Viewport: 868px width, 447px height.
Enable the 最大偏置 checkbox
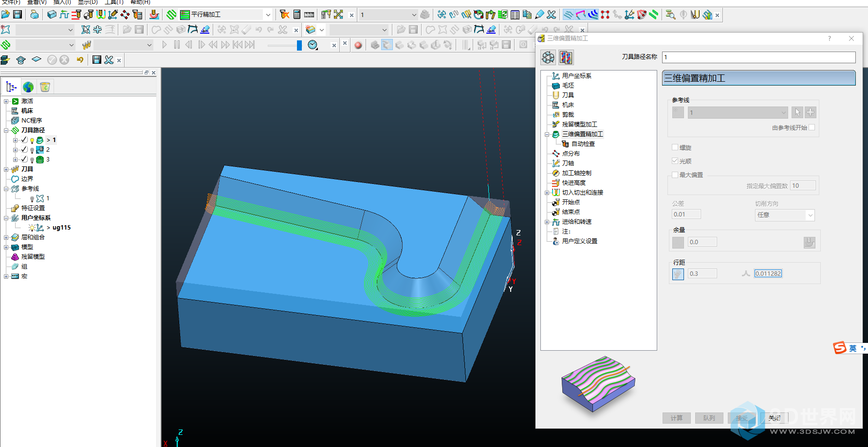coord(675,174)
